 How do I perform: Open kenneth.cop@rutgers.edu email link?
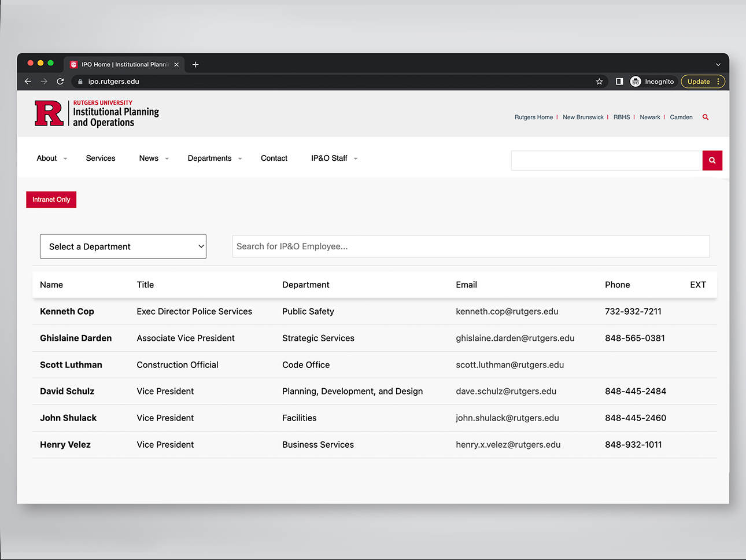(x=507, y=311)
